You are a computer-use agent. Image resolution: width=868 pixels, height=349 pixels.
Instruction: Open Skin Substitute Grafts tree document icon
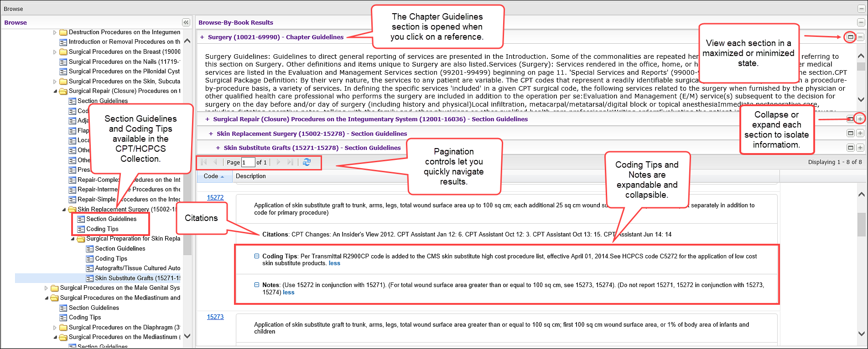coord(90,278)
